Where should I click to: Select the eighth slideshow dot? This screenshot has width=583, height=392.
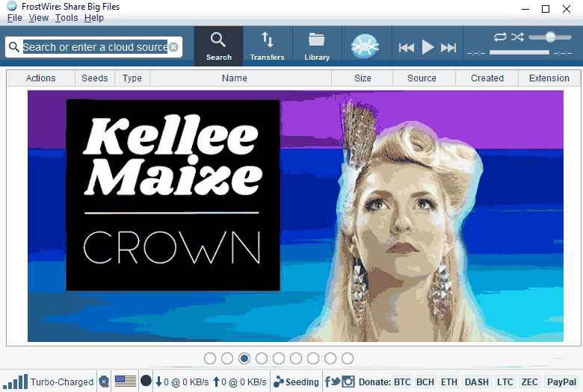pyautogui.click(x=330, y=358)
